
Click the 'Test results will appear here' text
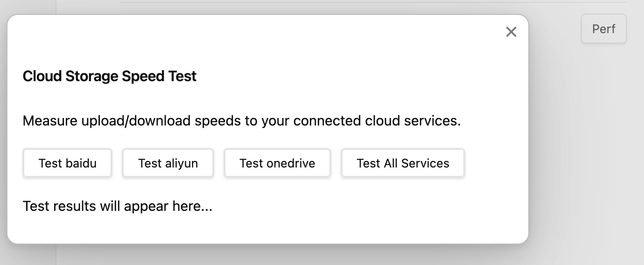pyautogui.click(x=118, y=206)
